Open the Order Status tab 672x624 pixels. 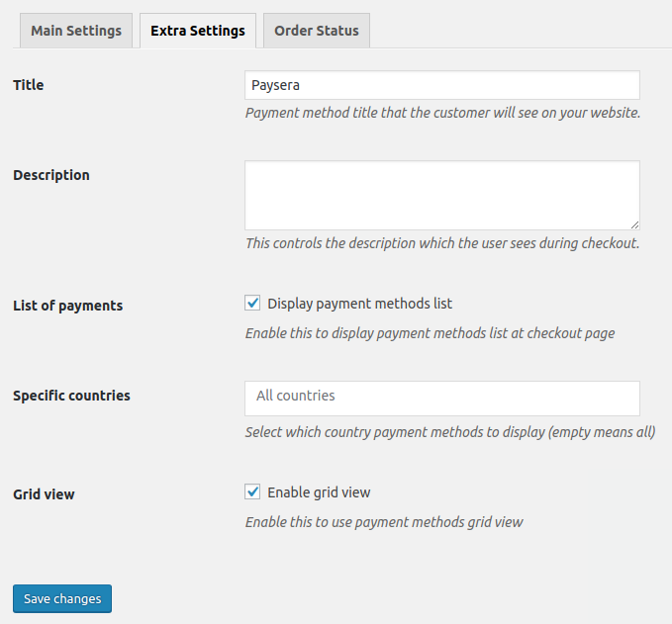pyautogui.click(x=317, y=31)
